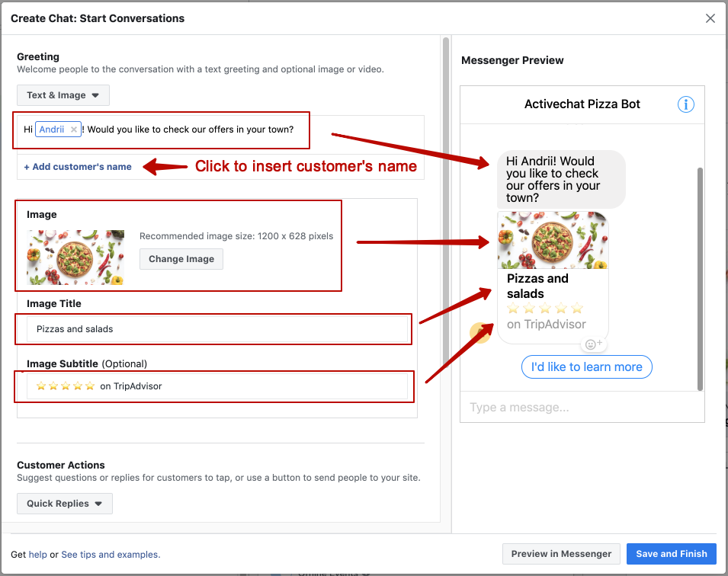Click the Image Subtitle field with TripAdvisor
The width and height of the screenshot is (728, 576).
pyautogui.click(x=216, y=386)
